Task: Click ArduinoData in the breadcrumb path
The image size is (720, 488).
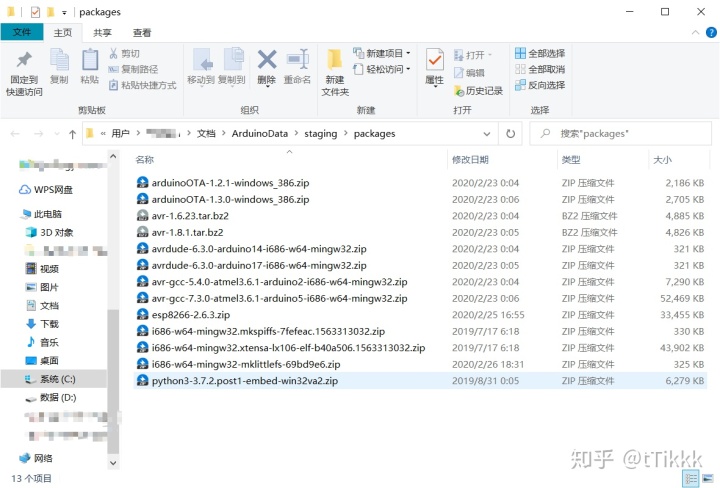Action: [259, 134]
